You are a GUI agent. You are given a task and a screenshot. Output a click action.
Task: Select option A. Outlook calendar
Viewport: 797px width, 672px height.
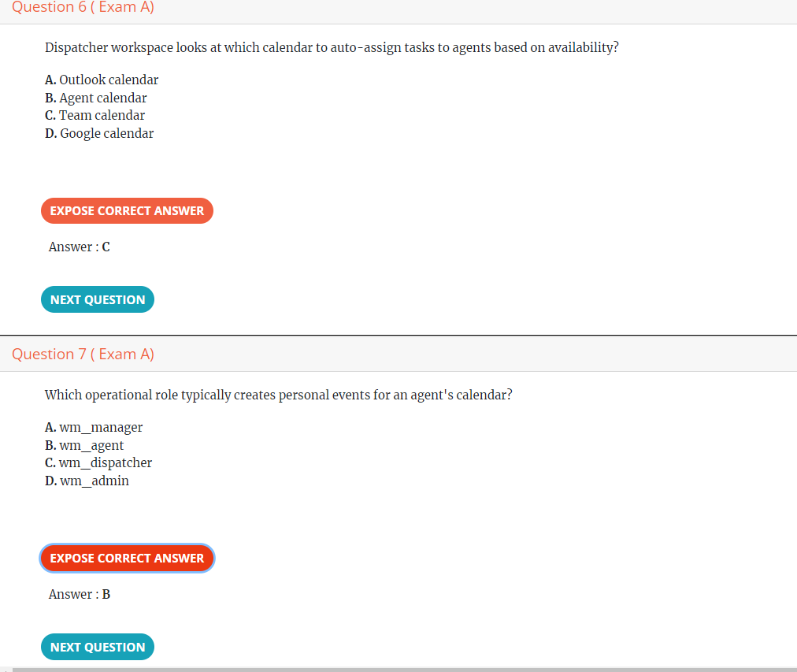tap(102, 80)
